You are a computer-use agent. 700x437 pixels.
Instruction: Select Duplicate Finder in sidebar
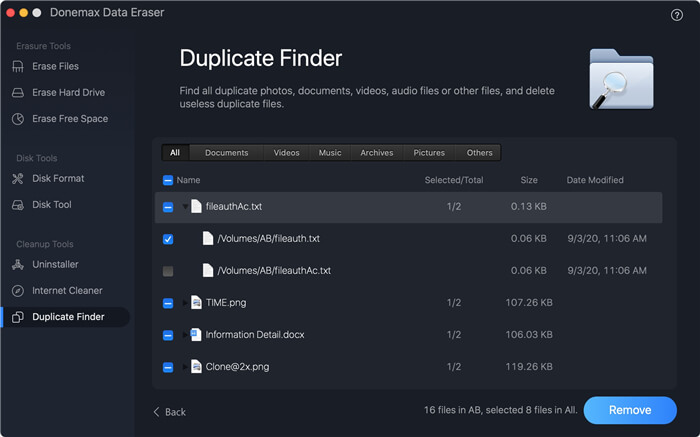tap(66, 317)
